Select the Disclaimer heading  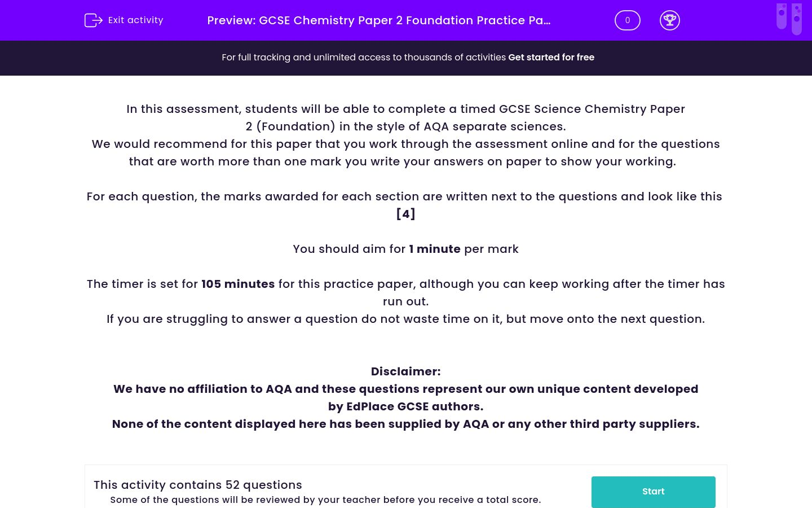(x=405, y=371)
